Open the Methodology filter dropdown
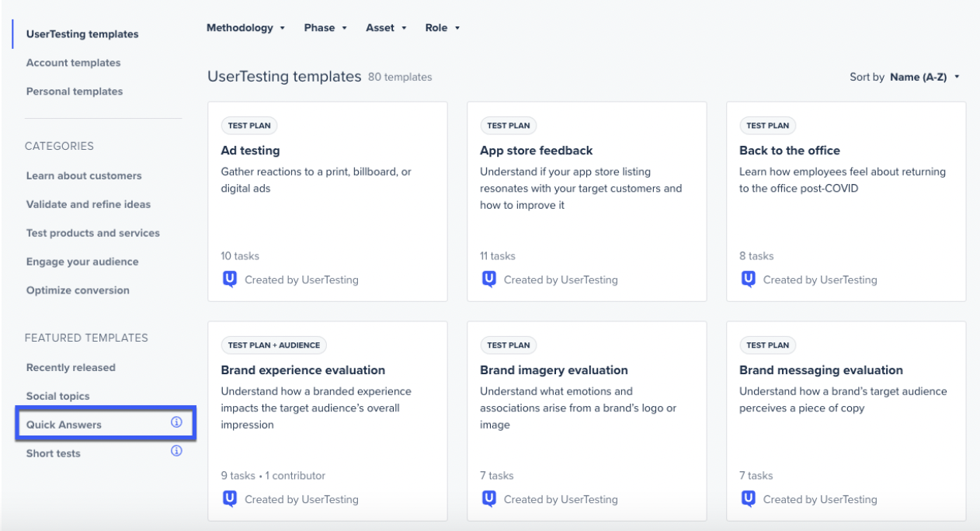 pyautogui.click(x=245, y=28)
